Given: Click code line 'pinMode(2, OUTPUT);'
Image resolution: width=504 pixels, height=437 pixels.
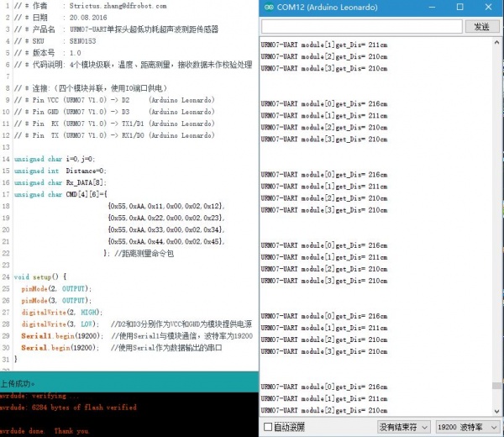Looking at the screenshot, I should coord(56,289).
